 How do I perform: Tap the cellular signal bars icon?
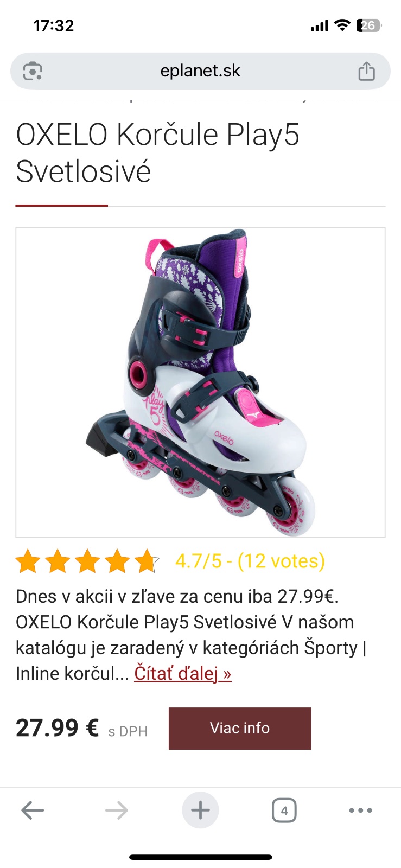(x=320, y=25)
